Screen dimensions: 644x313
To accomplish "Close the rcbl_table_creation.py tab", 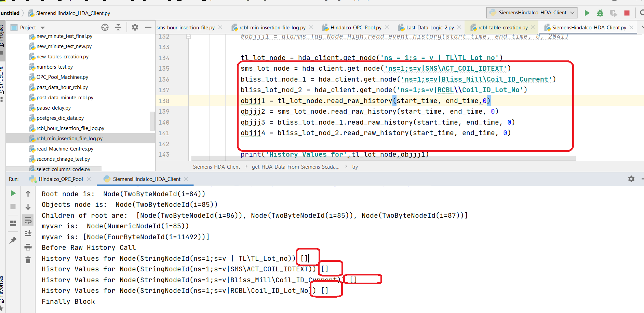I will tap(533, 27).
